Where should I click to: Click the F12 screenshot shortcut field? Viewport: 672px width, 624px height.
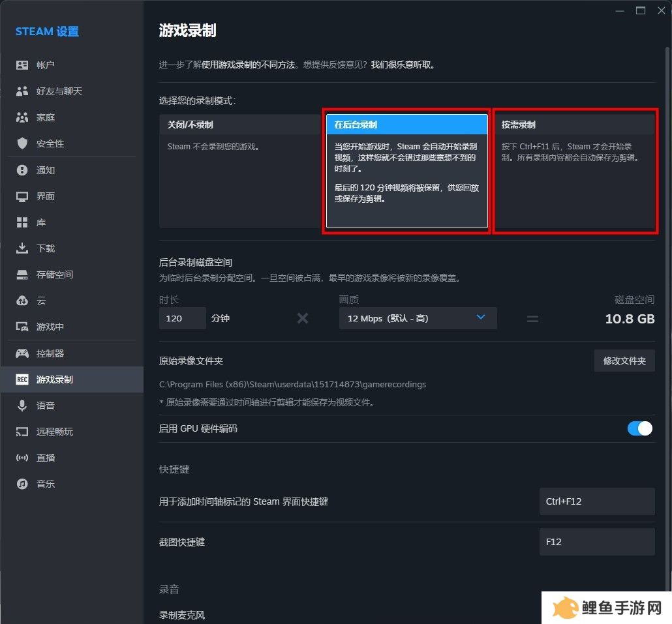[597, 542]
